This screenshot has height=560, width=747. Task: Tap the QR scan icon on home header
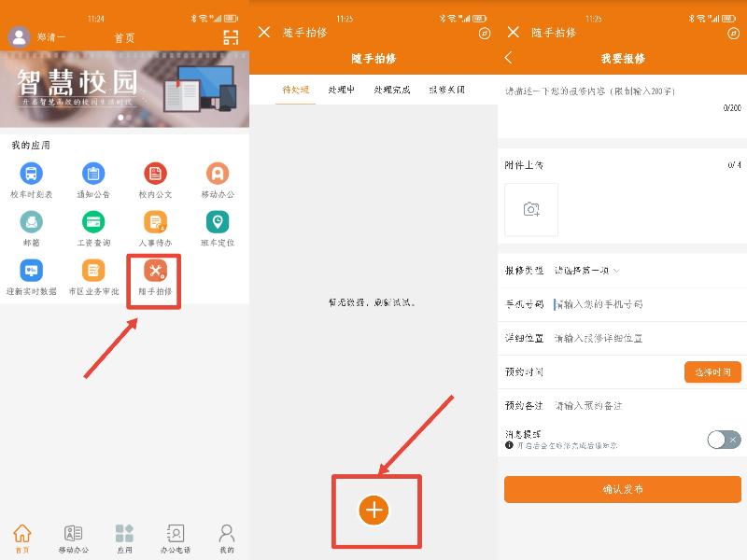point(231,37)
